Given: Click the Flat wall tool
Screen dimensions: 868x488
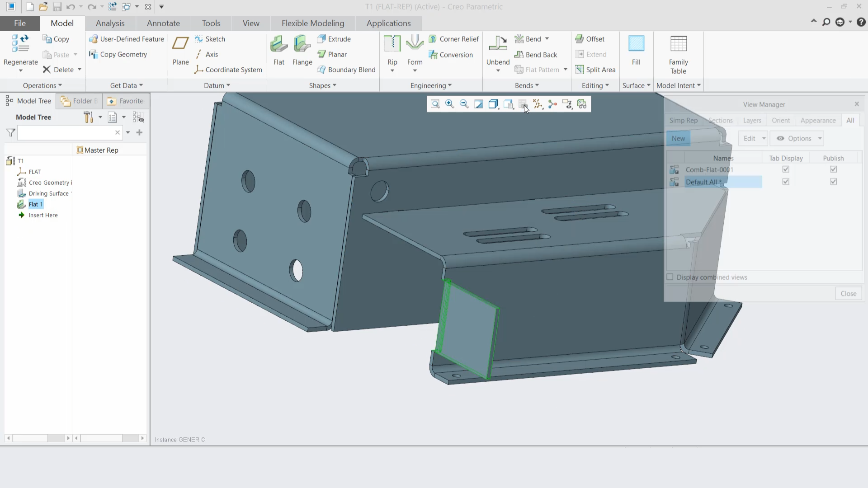Looking at the screenshot, I should (x=279, y=50).
